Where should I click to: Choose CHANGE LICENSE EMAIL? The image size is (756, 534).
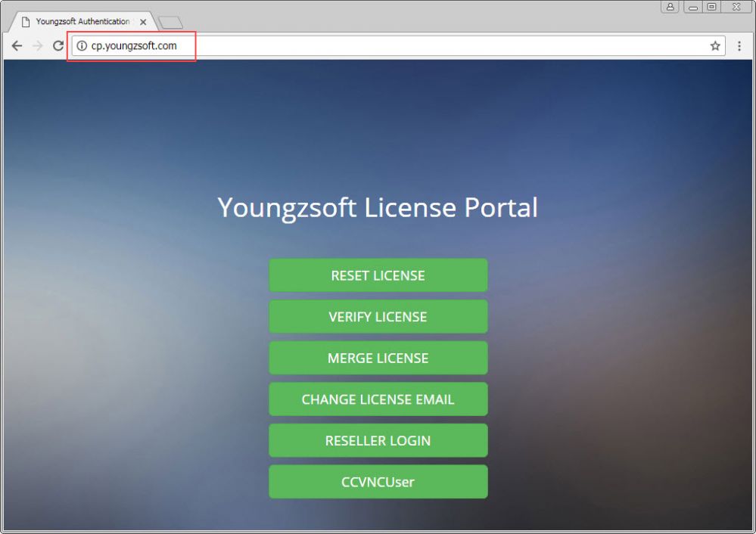(378, 399)
